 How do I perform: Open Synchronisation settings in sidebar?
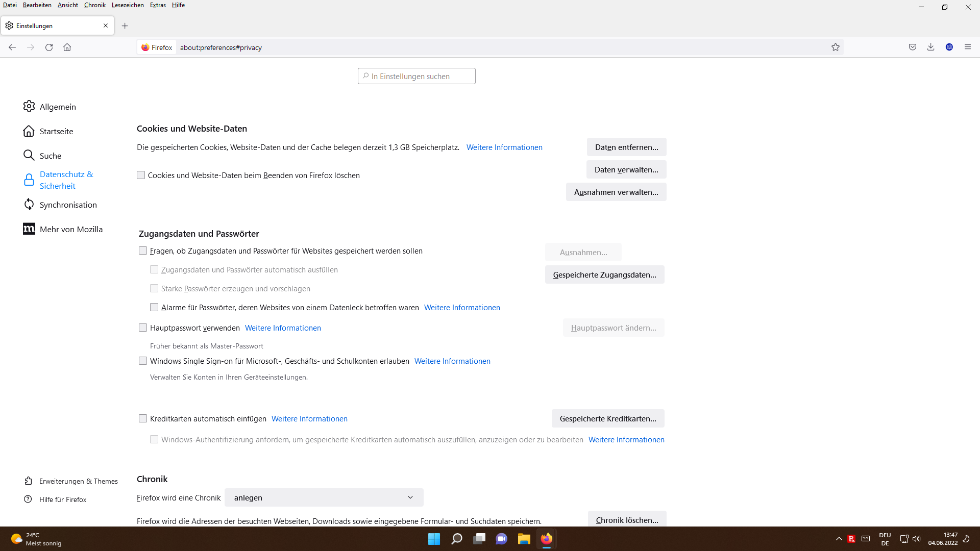click(68, 205)
